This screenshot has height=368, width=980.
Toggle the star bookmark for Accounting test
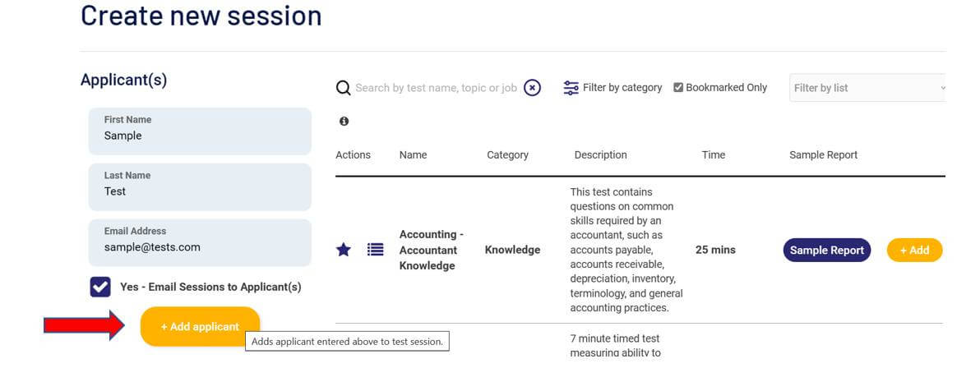(x=343, y=250)
